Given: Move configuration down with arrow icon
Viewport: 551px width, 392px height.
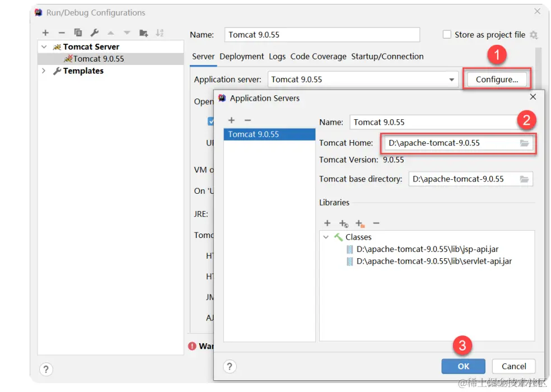Looking at the screenshot, I should point(127,32).
